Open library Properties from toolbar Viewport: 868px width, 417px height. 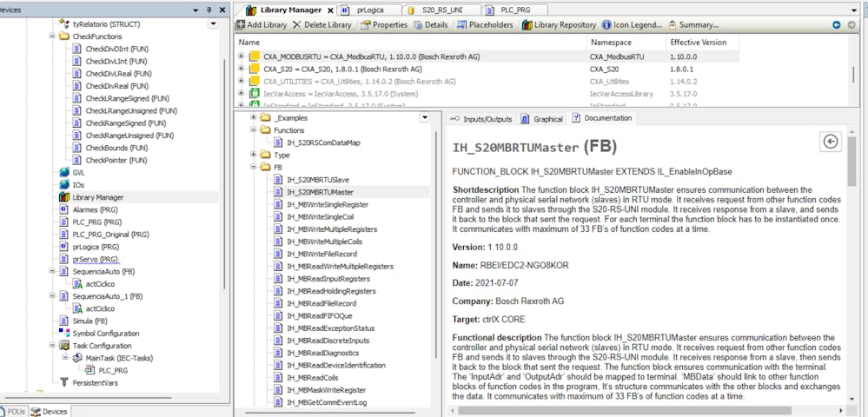tap(365, 25)
